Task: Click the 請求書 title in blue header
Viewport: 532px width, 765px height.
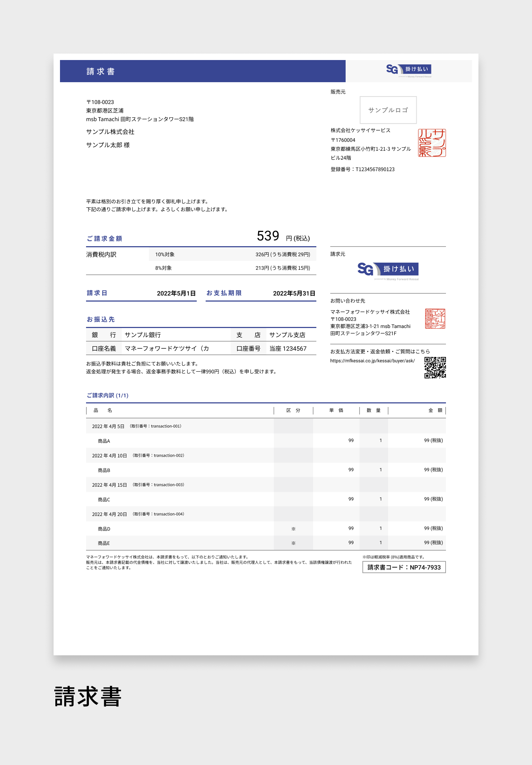Action: tap(100, 71)
